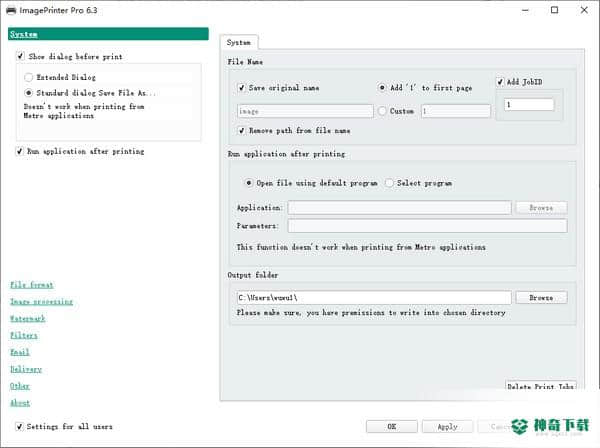Open the Filters section link
The width and height of the screenshot is (600, 448).
tap(24, 336)
